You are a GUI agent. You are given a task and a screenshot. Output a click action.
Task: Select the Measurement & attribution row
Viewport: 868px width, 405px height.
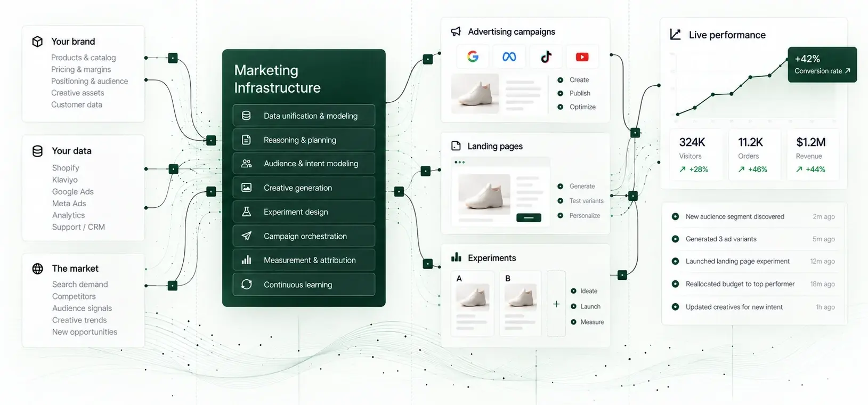tap(304, 260)
